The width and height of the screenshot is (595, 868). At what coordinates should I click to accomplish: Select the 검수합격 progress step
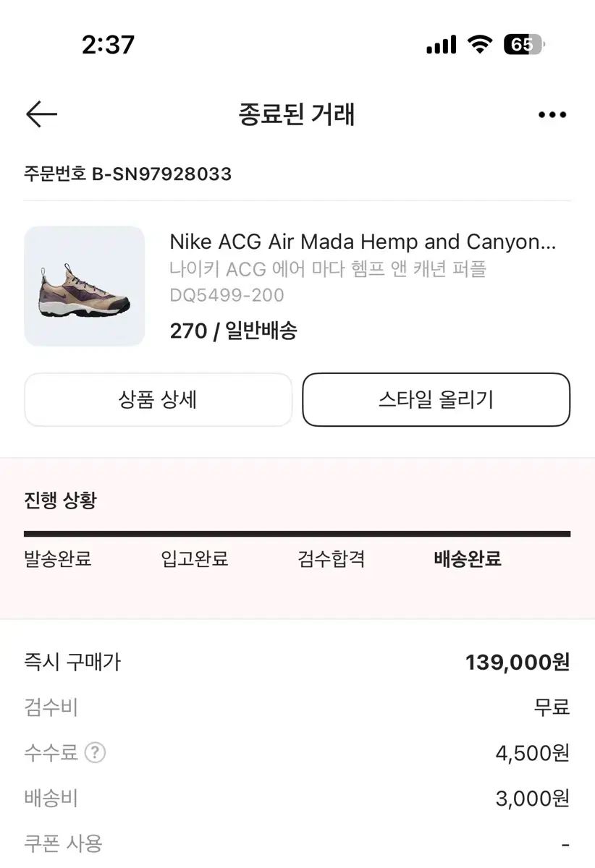point(332,559)
